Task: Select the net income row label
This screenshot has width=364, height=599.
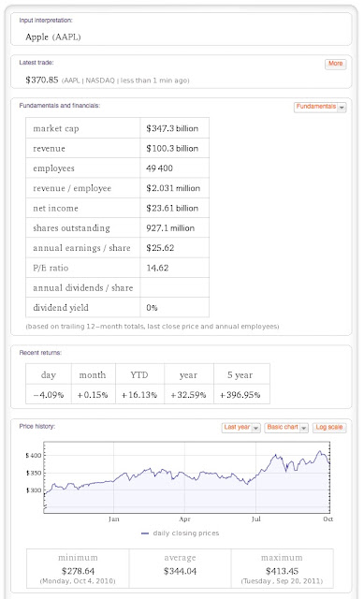Action: pos(55,208)
